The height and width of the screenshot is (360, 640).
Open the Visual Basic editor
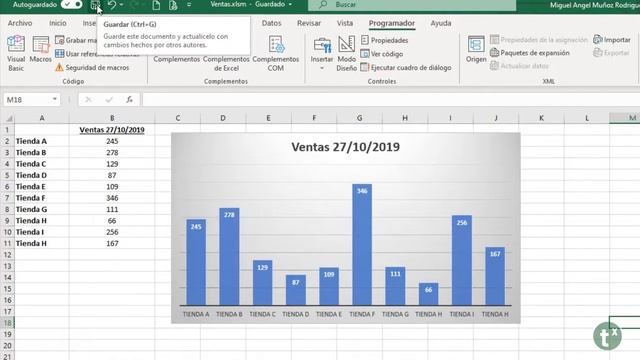(x=16, y=53)
